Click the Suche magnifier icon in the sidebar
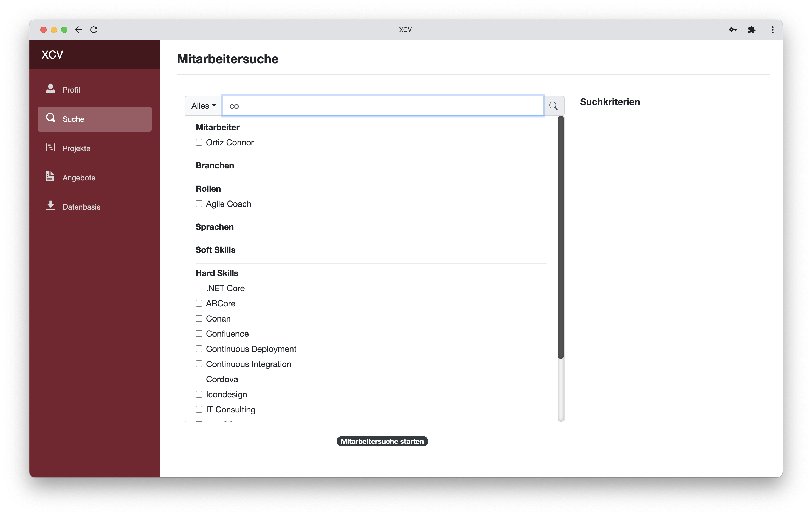 coord(50,118)
